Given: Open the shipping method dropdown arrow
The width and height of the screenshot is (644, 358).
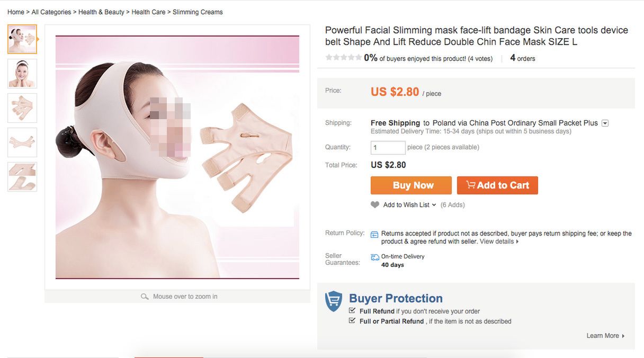Looking at the screenshot, I should point(605,123).
